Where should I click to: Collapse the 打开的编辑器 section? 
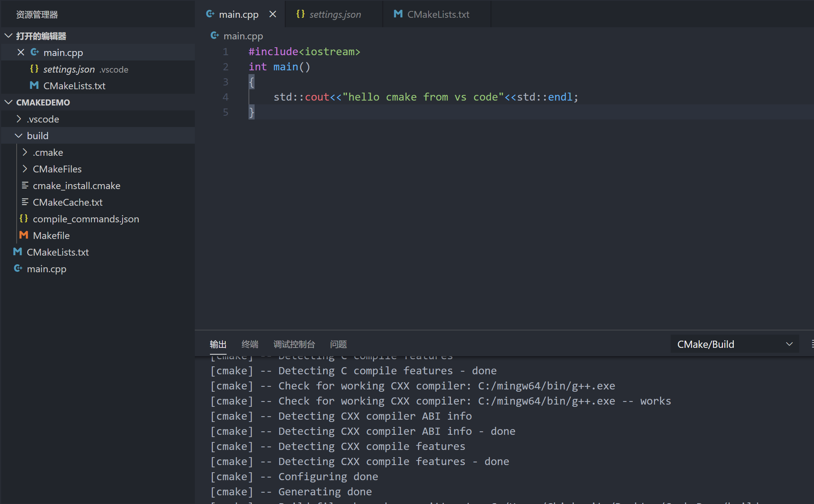point(8,36)
